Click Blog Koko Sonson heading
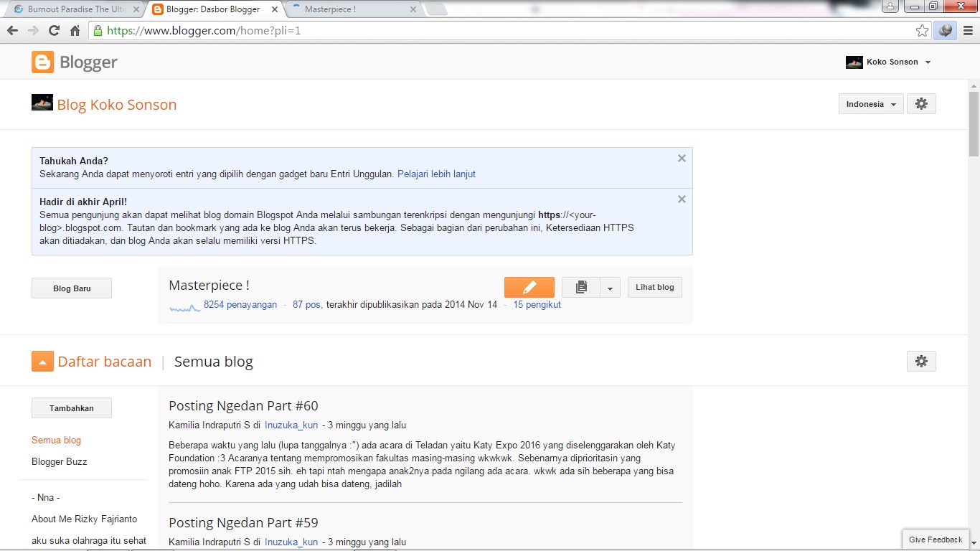The width and height of the screenshot is (980, 551). click(117, 105)
